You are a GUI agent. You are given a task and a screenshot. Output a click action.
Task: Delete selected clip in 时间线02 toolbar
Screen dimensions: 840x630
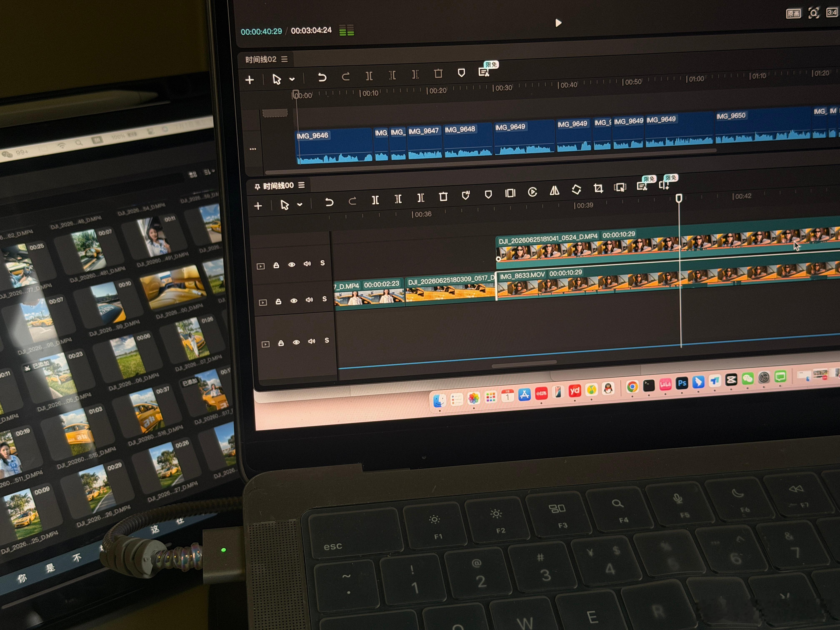point(438,73)
